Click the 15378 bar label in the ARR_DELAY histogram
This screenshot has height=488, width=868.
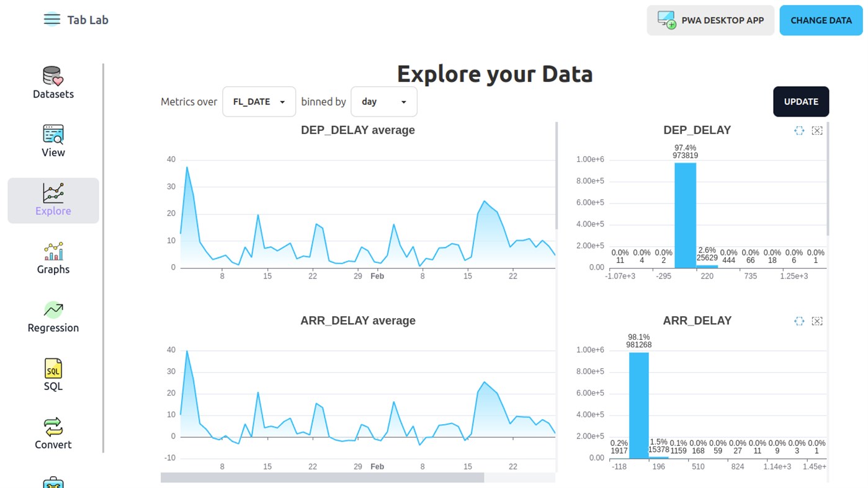point(659,450)
